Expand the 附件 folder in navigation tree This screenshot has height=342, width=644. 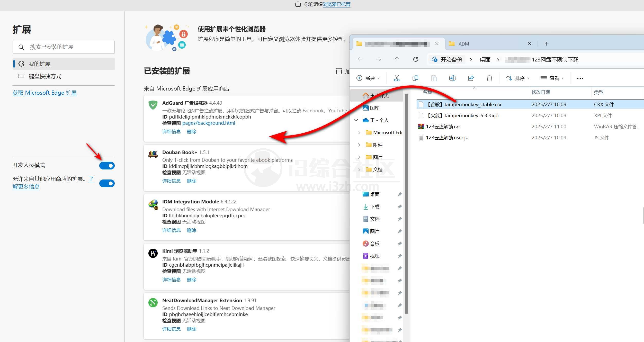tap(359, 145)
